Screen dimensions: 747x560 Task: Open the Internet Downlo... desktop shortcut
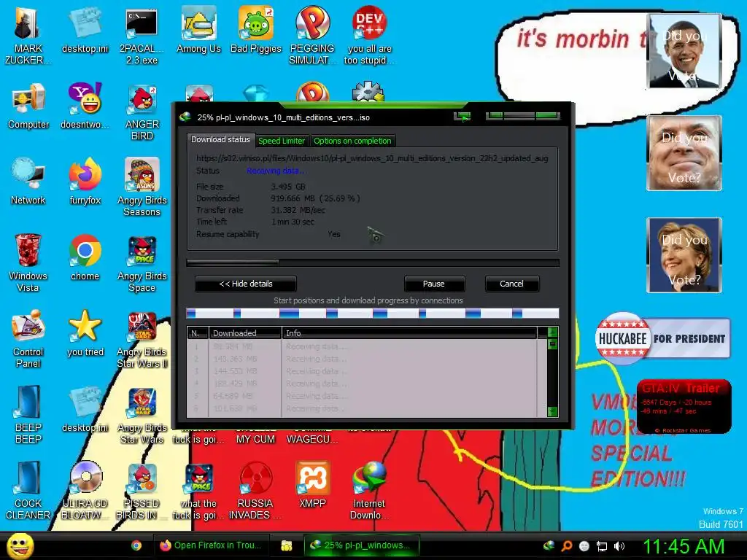pos(369,491)
